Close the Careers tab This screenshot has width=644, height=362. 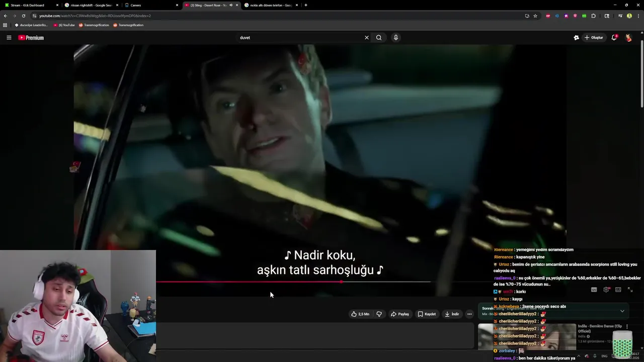tap(177, 5)
